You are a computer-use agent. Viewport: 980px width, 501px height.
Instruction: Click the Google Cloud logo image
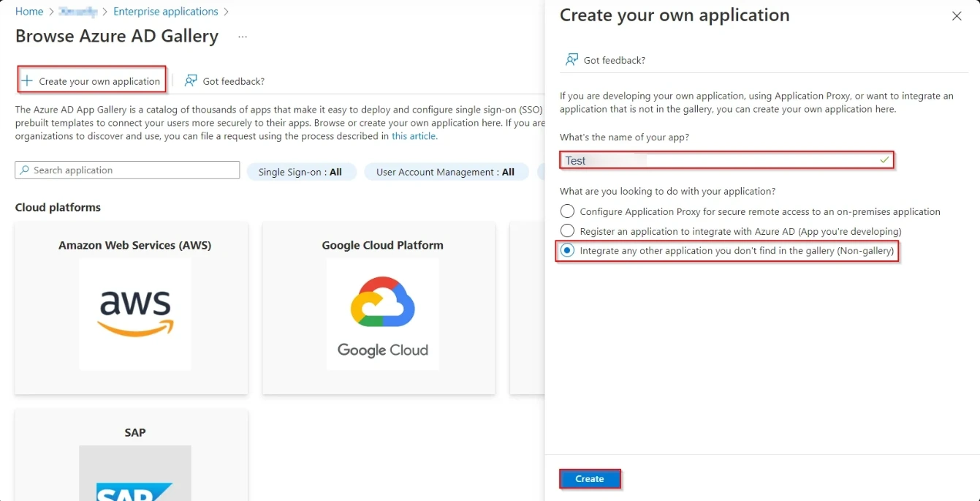tap(383, 314)
